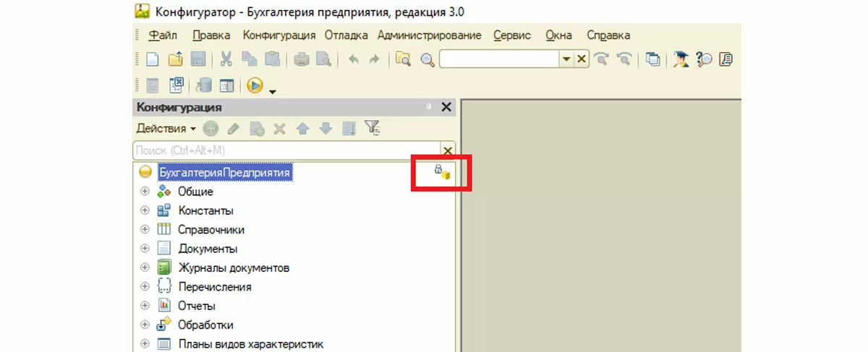Screen dimensions: 868x352
Task: Expand the Отчеты tree node
Action: (145, 306)
